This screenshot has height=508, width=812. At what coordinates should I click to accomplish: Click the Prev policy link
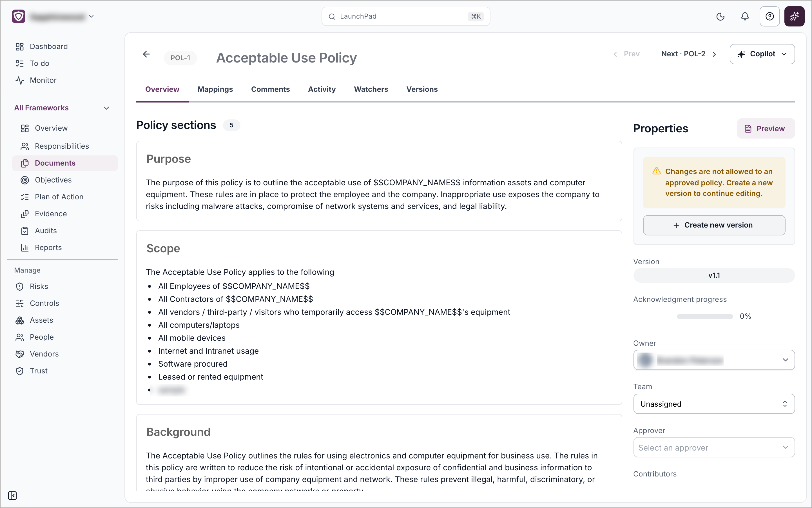(x=626, y=54)
